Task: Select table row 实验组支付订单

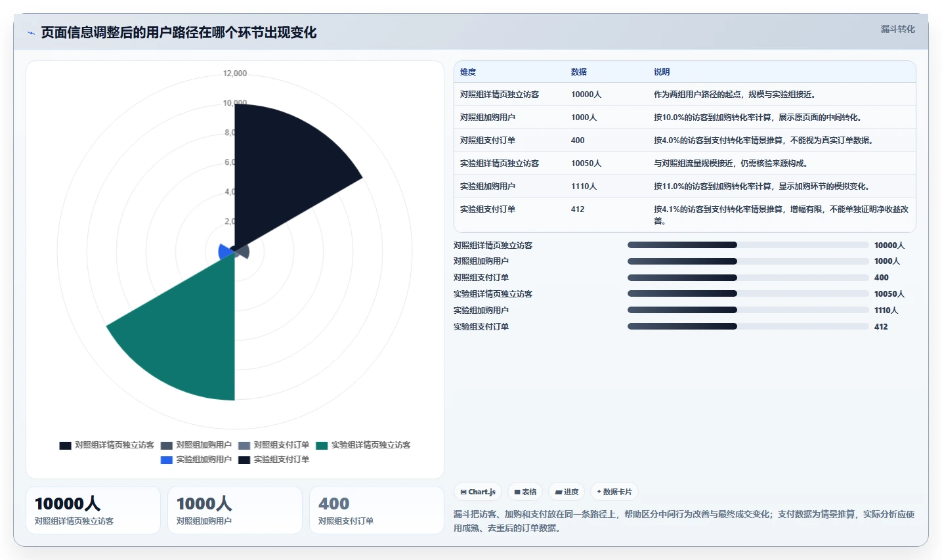Action: 685,215
